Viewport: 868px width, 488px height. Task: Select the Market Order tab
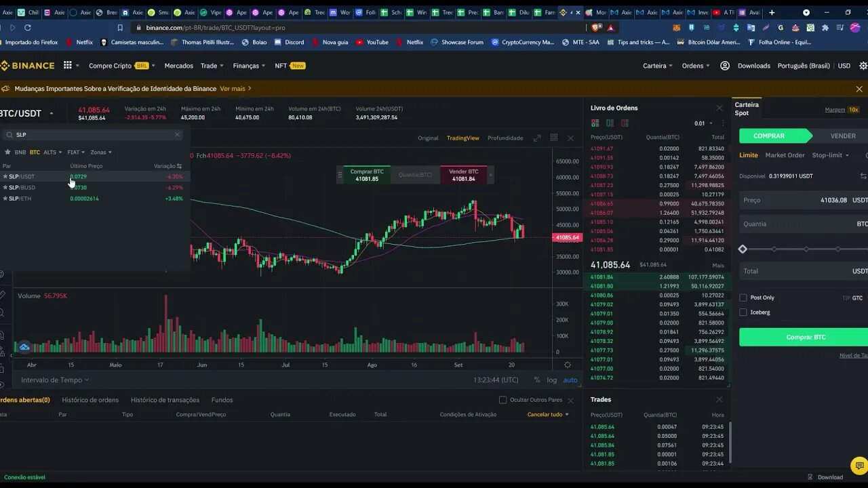click(785, 155)
